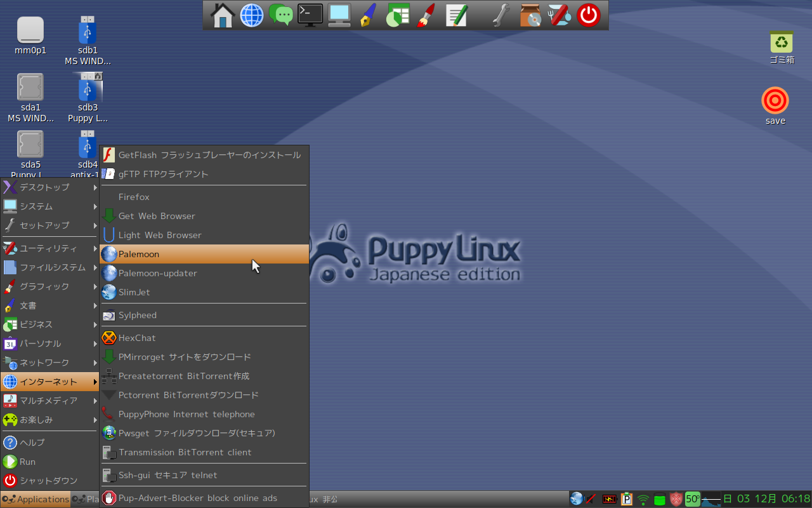
Task: Click the computer monitor icon in the top dock
Action: (x=339, y=15)
